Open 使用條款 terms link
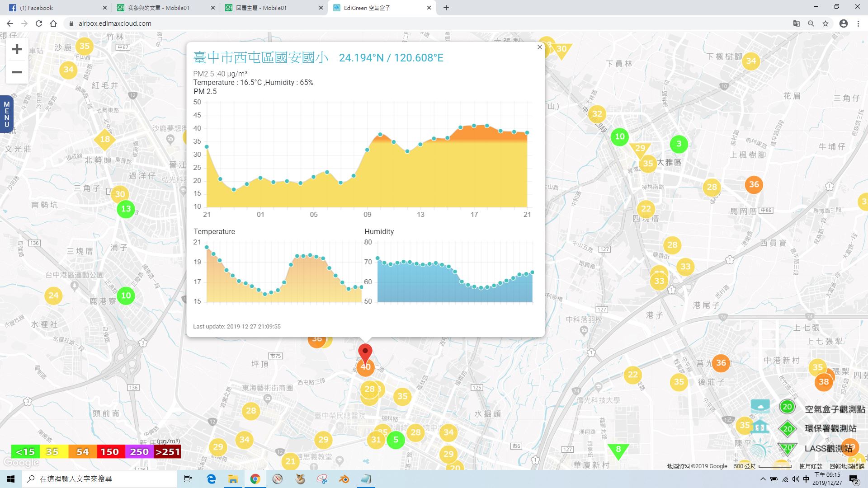This screenshot has height=488, width=868. [811, 466]
